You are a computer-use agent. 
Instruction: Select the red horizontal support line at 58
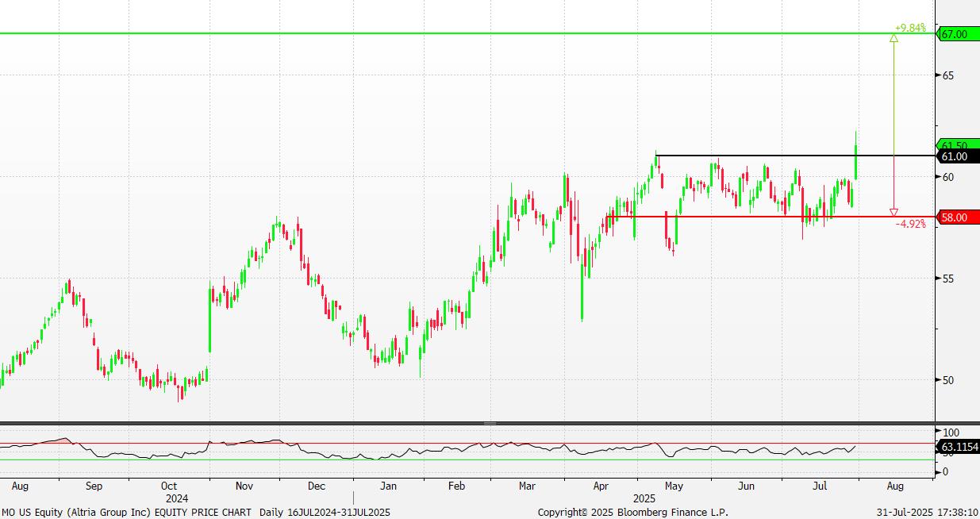[771, 216]
